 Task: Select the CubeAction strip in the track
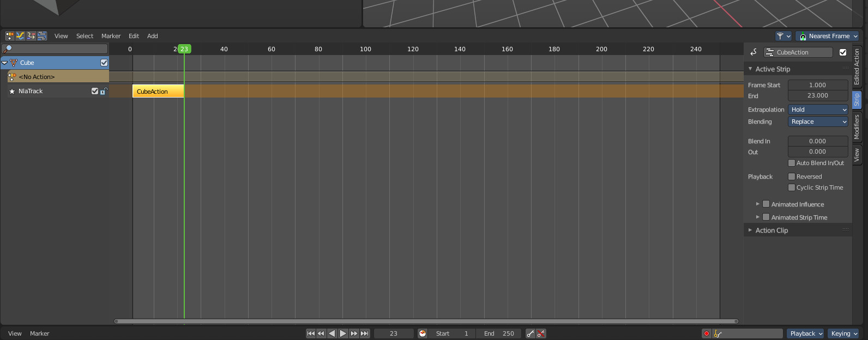[158, 92]
